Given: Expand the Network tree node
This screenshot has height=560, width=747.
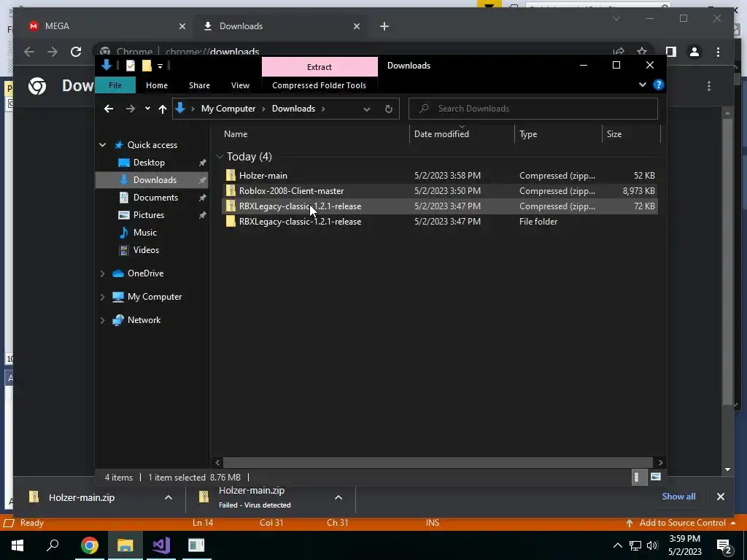Looking at the screenshot, I should click(102, 320).
